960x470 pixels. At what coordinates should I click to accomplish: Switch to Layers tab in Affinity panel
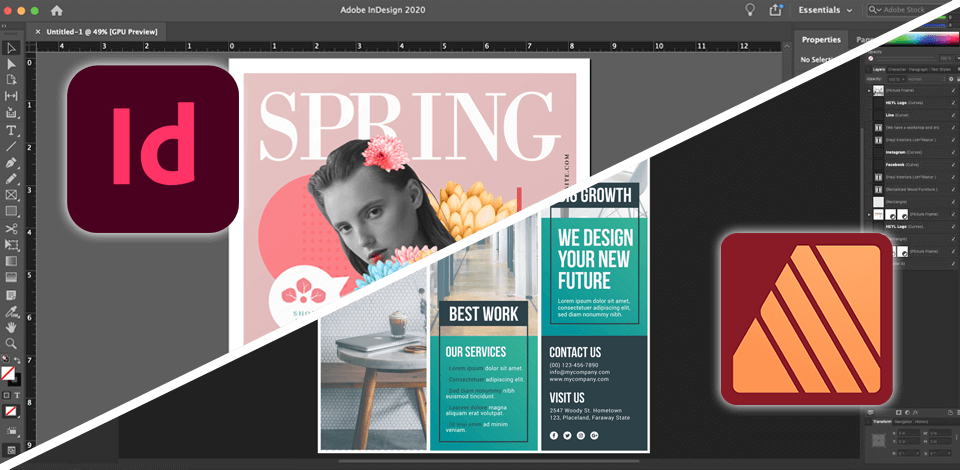tap(879, 70)
